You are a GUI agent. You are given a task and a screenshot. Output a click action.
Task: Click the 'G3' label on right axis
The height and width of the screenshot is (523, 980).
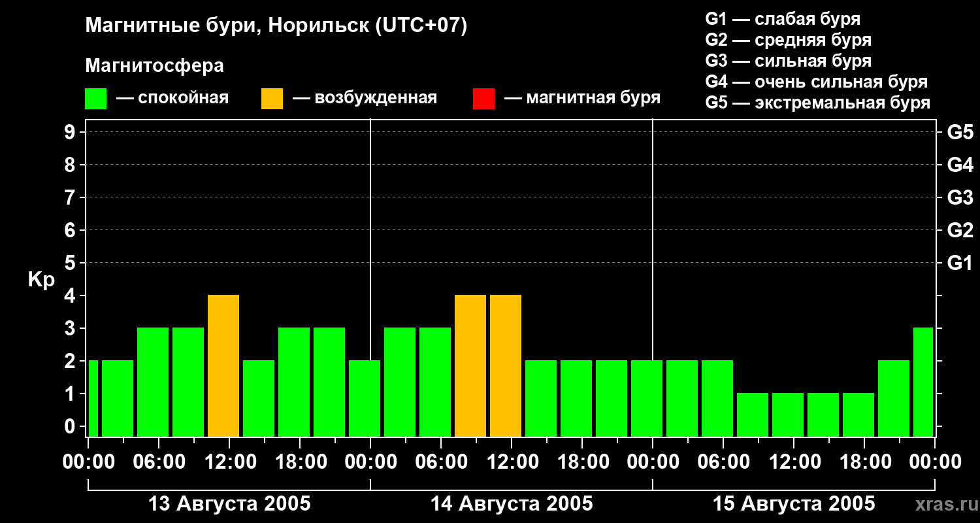pos(960,197)
